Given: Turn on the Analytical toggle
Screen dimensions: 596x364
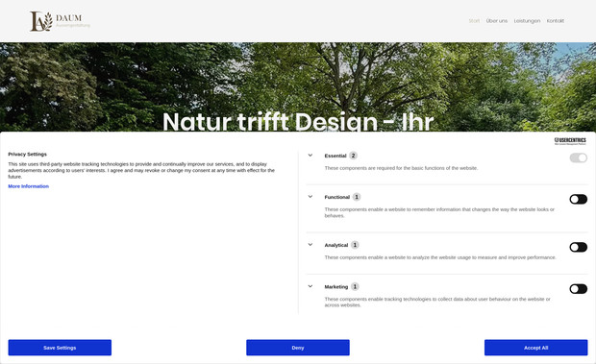Looking at the screenshot, I should (578, 247).
